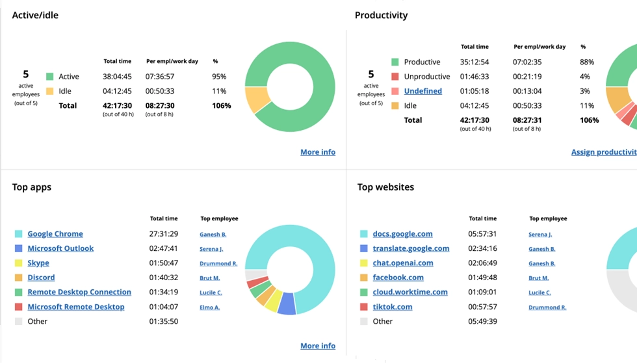Viewport: 637px width, 364px height.
Task: Click Active/idle total value 42:17:30
Action: (117, 105)
